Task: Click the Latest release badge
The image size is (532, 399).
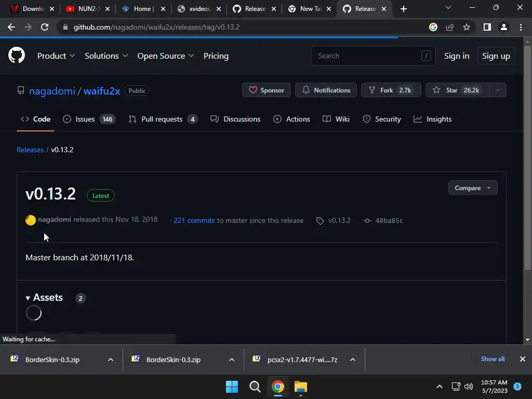Action: 101,196
